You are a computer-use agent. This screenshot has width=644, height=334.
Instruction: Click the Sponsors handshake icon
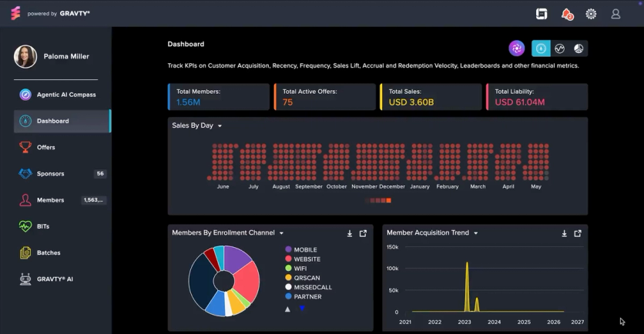[25, 174]
